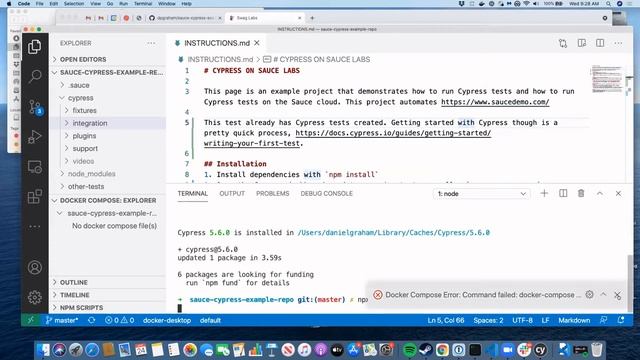Switch to the Problems panel tab

(273, 193)
